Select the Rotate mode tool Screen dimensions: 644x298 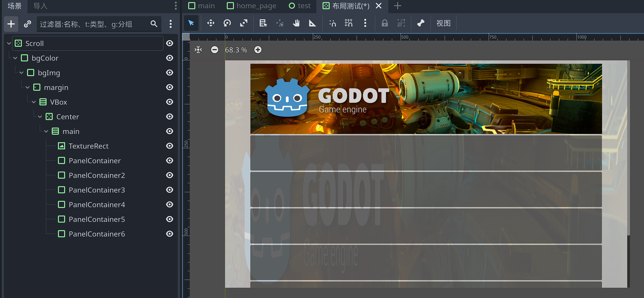tap(227, 23)
